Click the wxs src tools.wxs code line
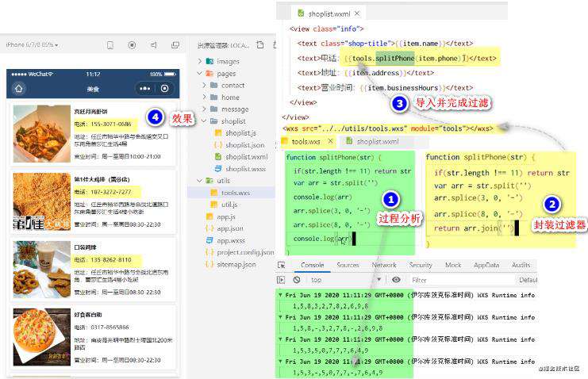 [x=388, y=128]
